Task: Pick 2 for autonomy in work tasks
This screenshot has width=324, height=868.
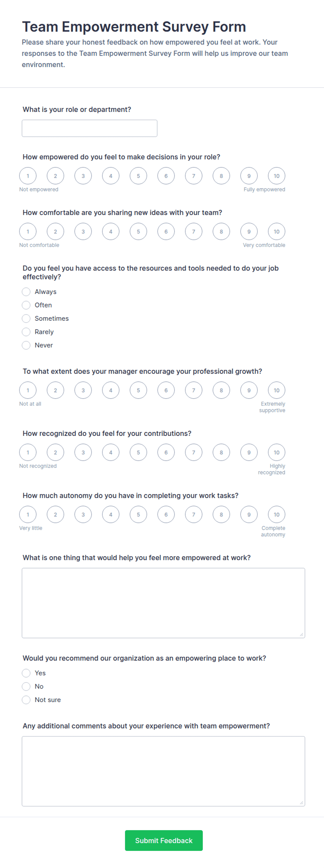Action: 55,515
